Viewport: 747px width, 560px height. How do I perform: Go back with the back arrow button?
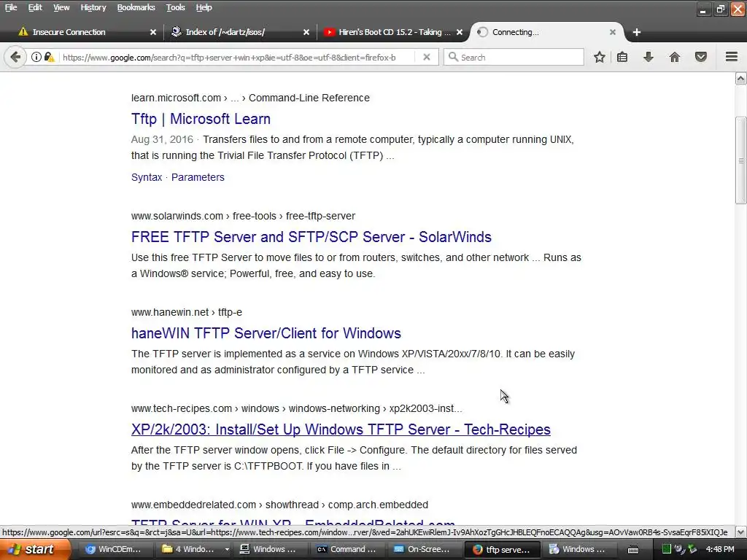[15, 57]
